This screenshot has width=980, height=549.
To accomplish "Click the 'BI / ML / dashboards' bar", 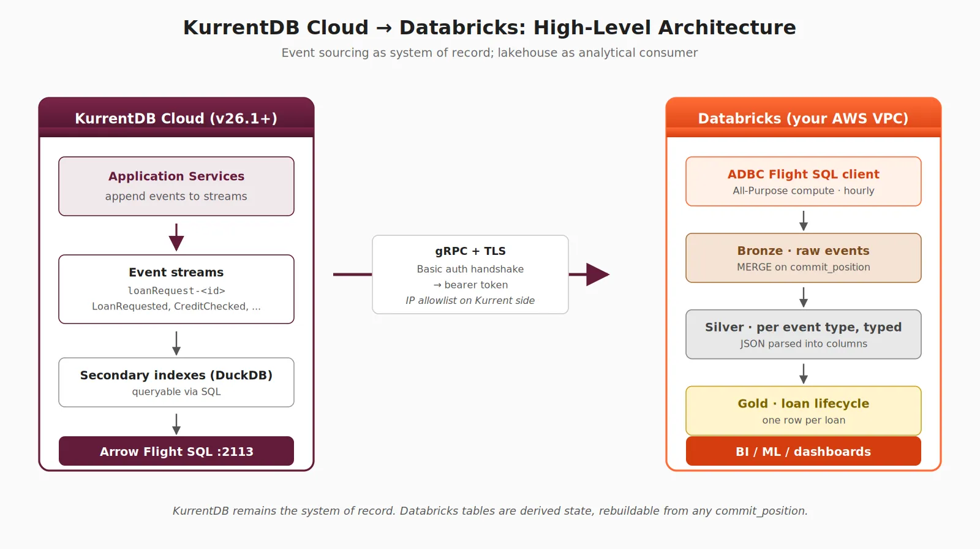I will tap(804, 451).
